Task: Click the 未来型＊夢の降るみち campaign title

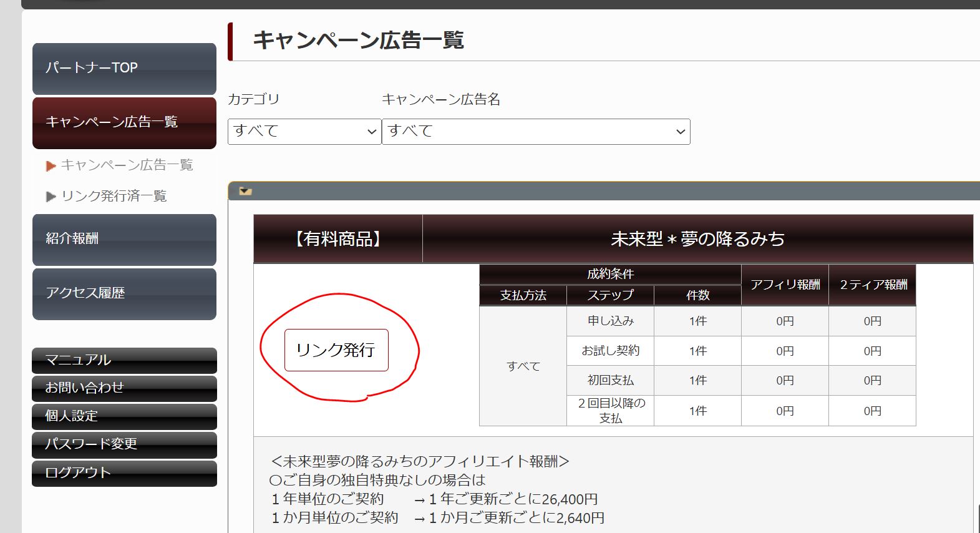Action: [x=697, y=239]
